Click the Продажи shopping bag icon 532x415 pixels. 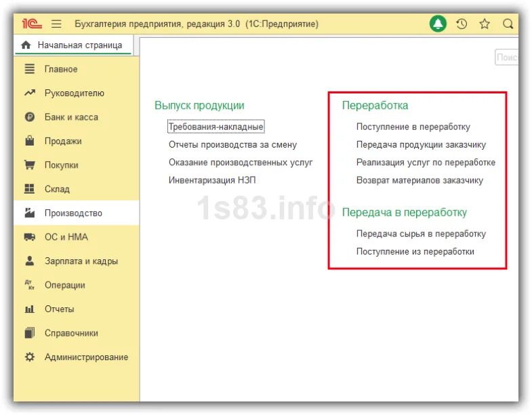(30, 141)
